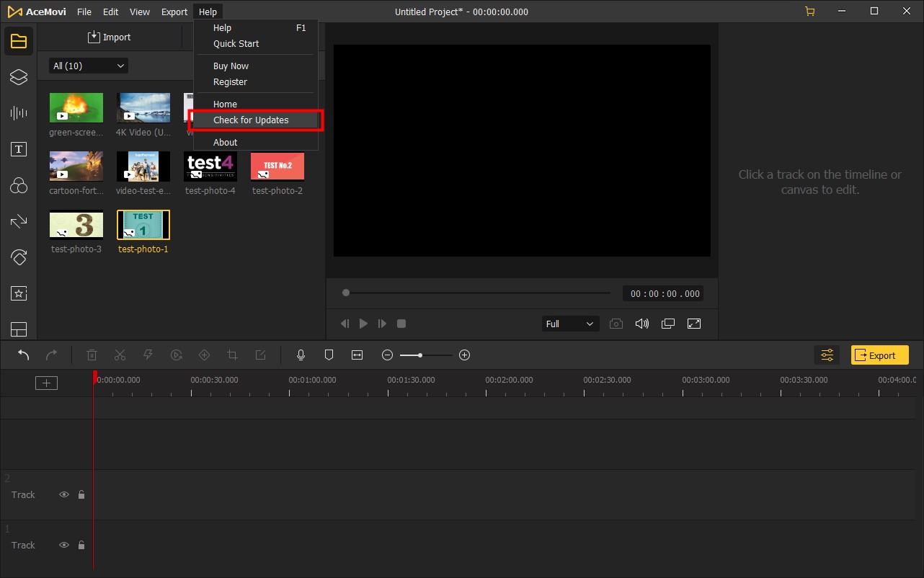The image size is (924, 578).
Task: Click the add track plus button
Action: [x=46, y=383]
